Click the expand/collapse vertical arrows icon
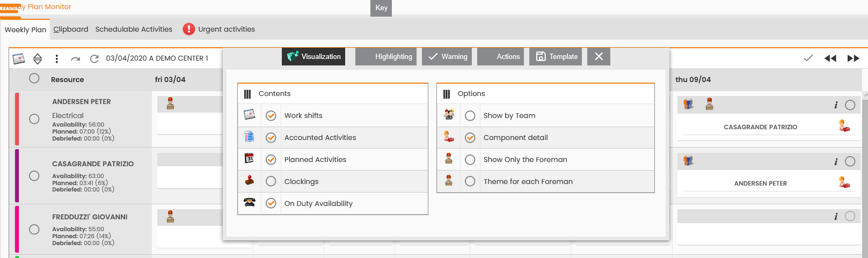 (x=38, y=58)
